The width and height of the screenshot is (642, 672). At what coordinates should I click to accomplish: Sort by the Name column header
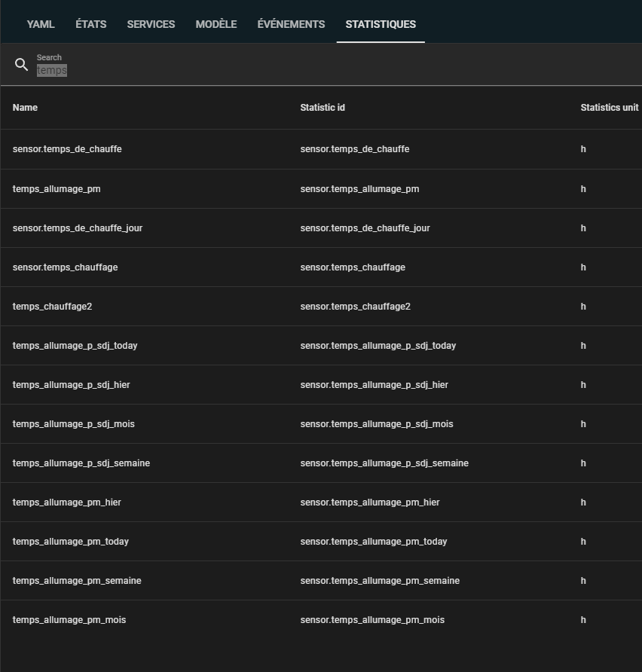point(25,108)
